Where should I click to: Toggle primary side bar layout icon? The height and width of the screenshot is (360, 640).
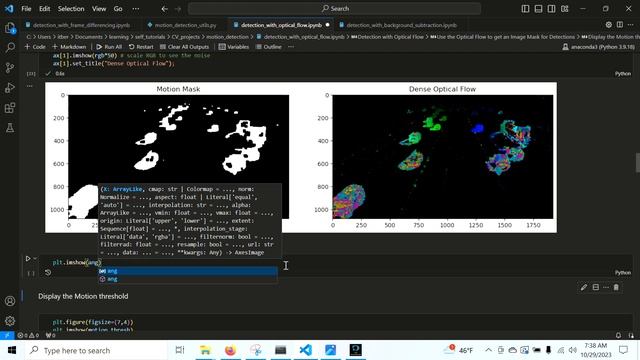tap(525, 9)
